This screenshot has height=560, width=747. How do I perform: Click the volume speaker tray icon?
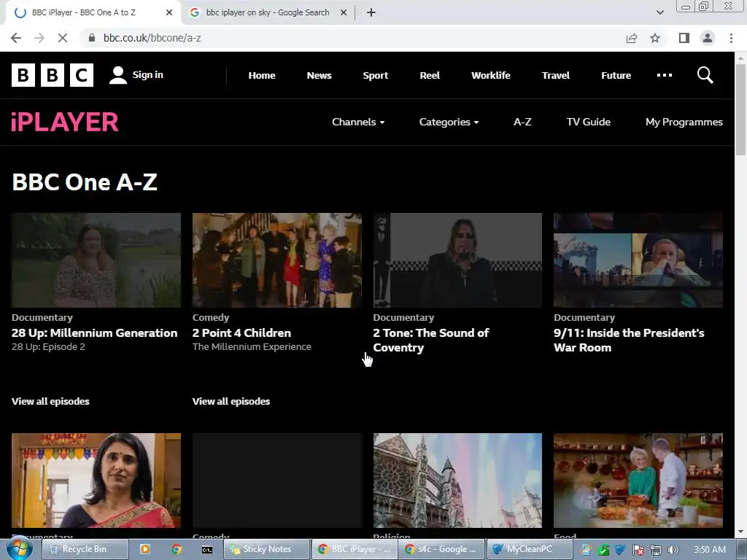pyautogui.click(x=673, y=550)
